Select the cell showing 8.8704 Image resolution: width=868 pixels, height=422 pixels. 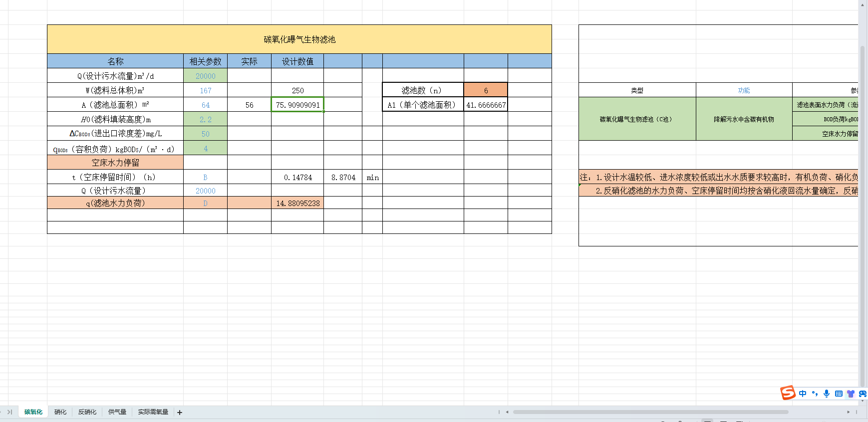tap(343, 177)
